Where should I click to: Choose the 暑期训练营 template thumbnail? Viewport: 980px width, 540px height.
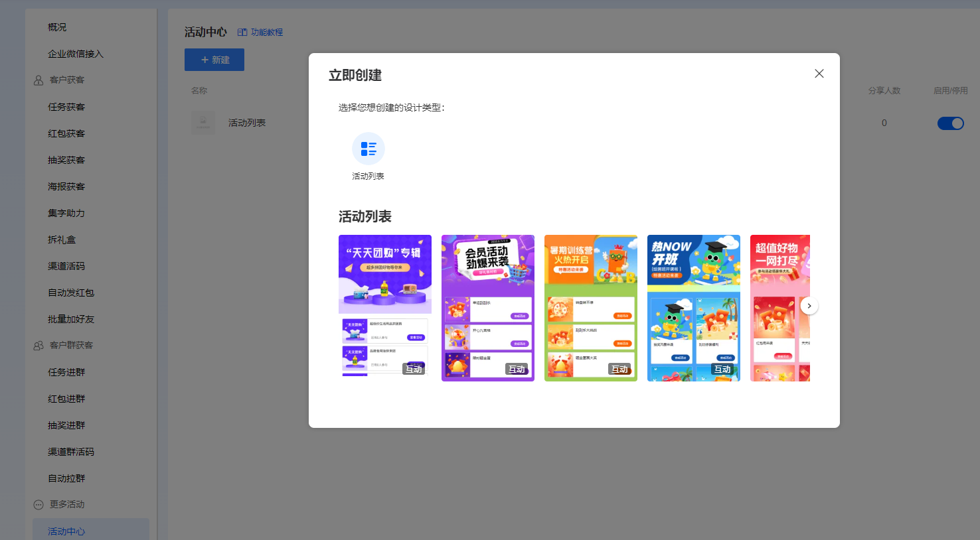[591, 308]
